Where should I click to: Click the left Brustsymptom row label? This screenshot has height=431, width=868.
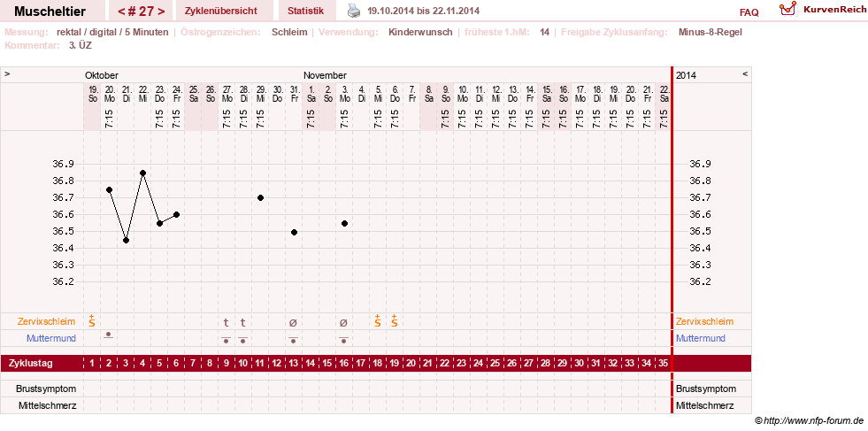46,389
